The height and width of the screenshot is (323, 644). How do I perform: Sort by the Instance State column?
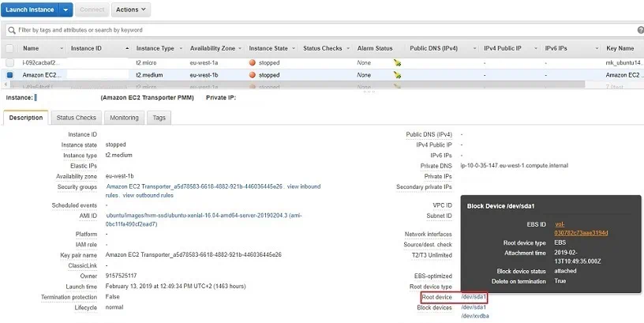tap(268, 48)
